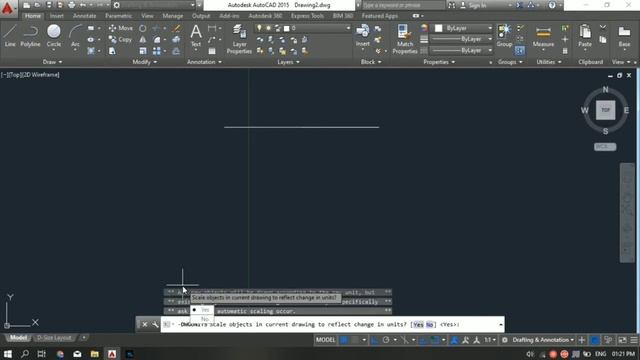
Task: Expand the Properties panel
Action: click(x=439, y=62)
